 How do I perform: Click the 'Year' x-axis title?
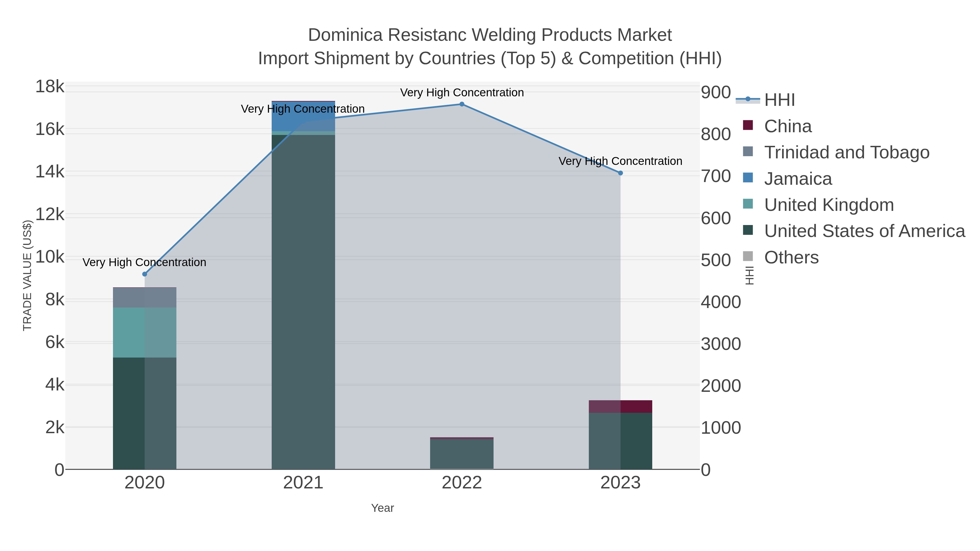382,508
